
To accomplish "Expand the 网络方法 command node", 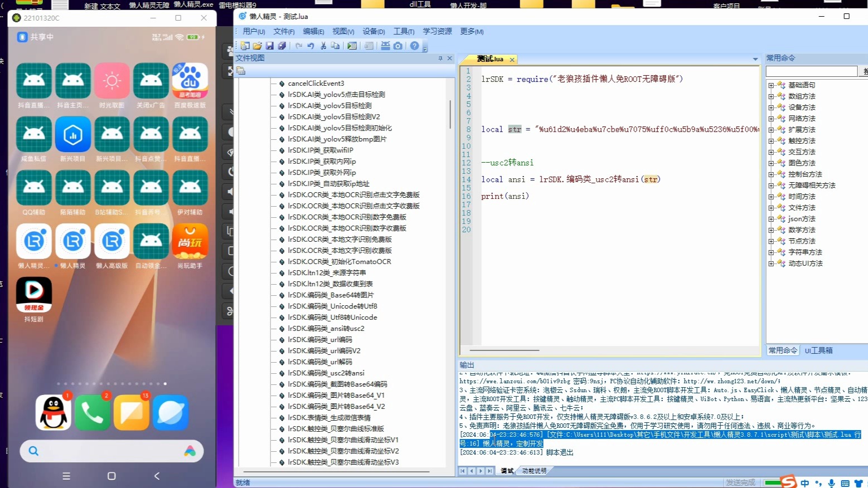I will point(771,119).
